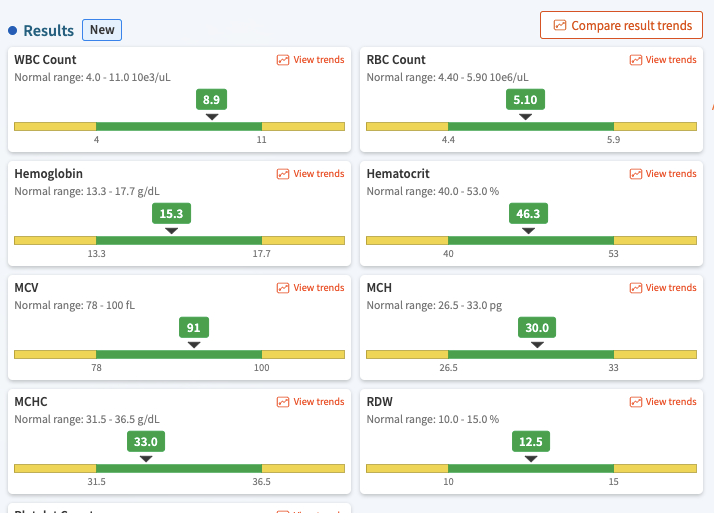Screen dimensions: 714x513
Task: Click Normal range 13.3 - 17.7 g/dL text
Action: 87,192
